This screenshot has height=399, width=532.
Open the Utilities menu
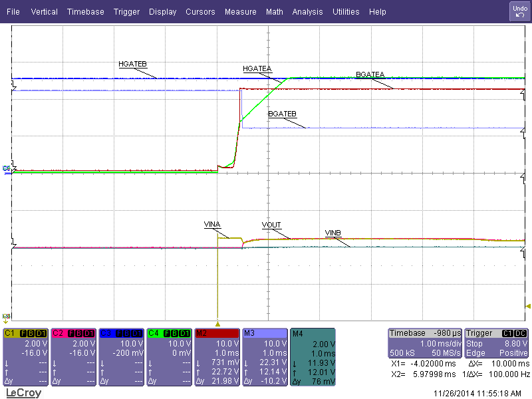point(346,12)
